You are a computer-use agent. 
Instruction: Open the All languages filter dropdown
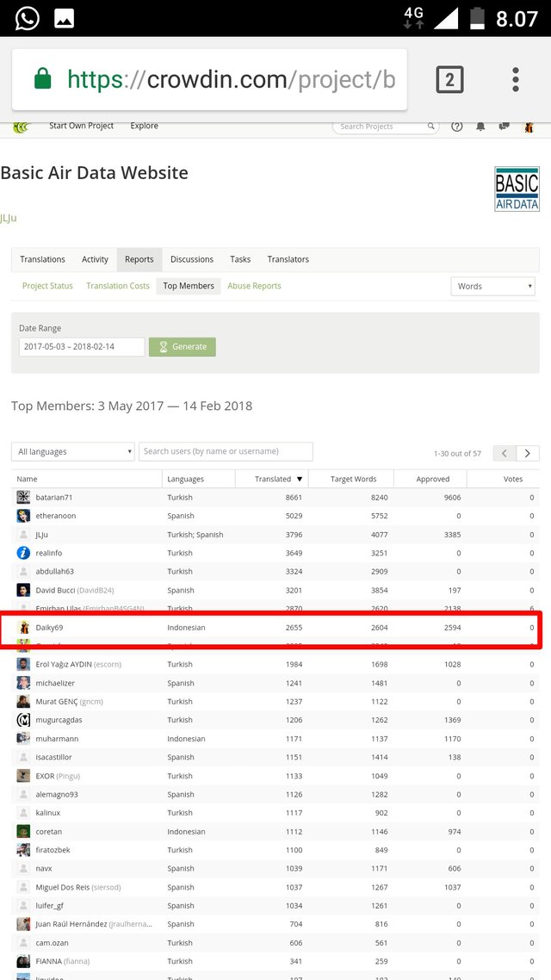(x=73, y=451)
